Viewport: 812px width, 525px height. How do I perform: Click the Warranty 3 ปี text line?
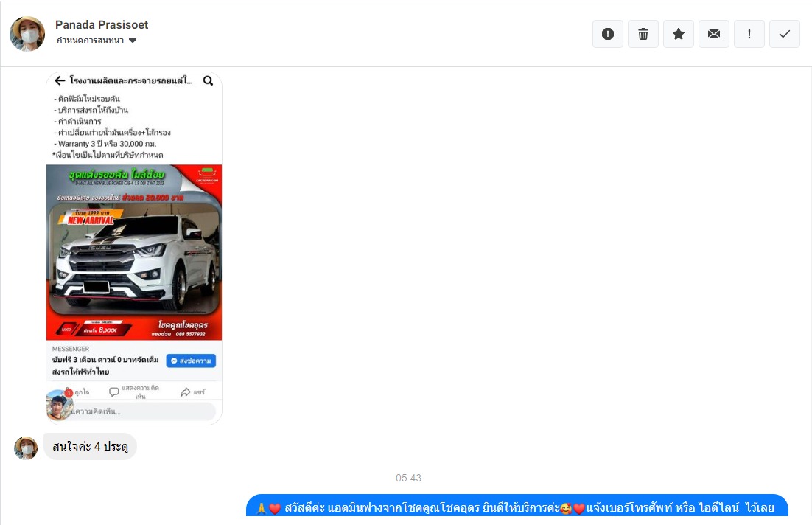[x=107, y=144]
